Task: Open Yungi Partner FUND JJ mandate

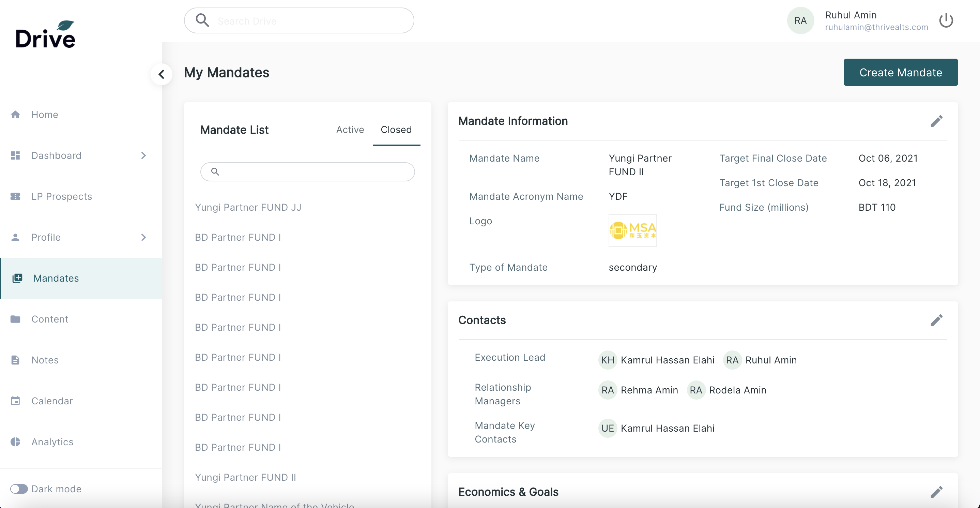Action: pyautogui.click(x=248, y=207)
